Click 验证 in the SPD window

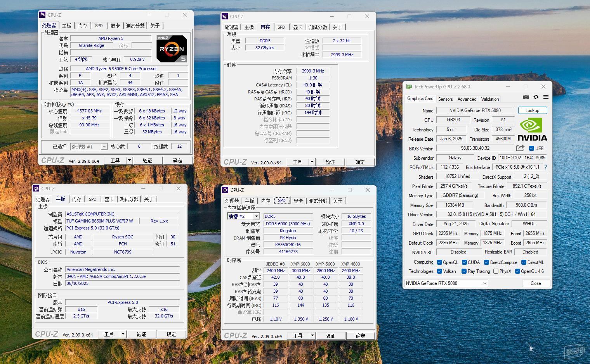pyautogui.click(x=330, y=336)
